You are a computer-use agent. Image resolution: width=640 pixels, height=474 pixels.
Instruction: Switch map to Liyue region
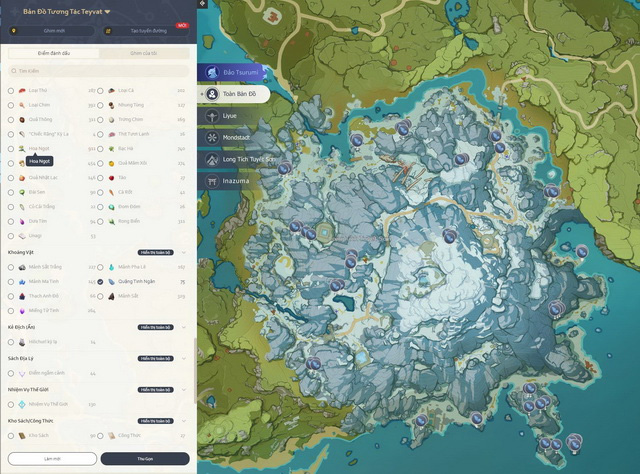click(x=212, y=116)
